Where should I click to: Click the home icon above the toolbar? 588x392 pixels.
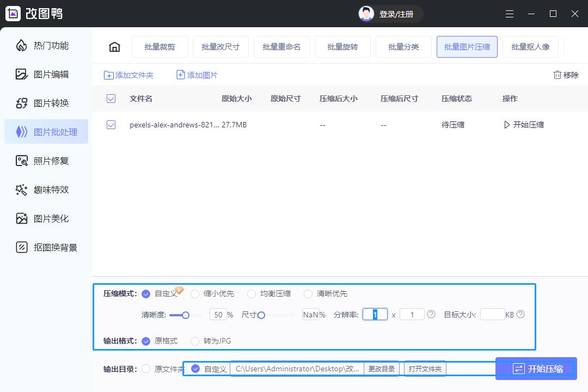[114, 47]
